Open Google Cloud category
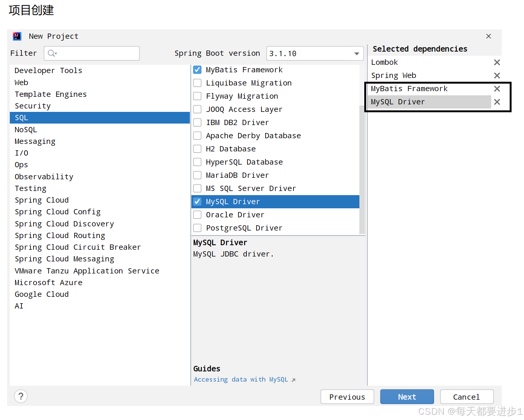The width and height of the screenshot is (524, 420). (x=100, y=294)
